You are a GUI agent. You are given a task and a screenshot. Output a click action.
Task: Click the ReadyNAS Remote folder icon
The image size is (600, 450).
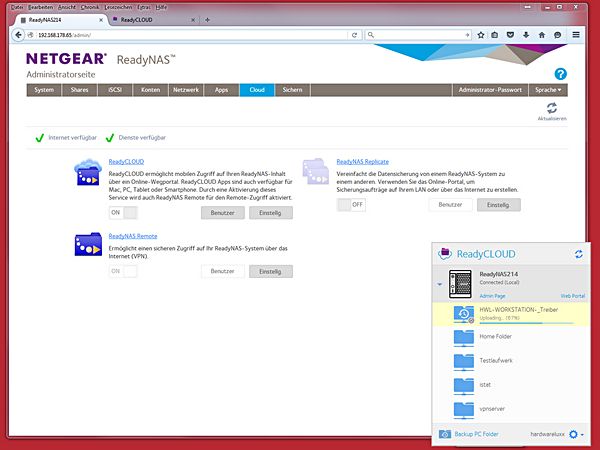coord(88,244)
